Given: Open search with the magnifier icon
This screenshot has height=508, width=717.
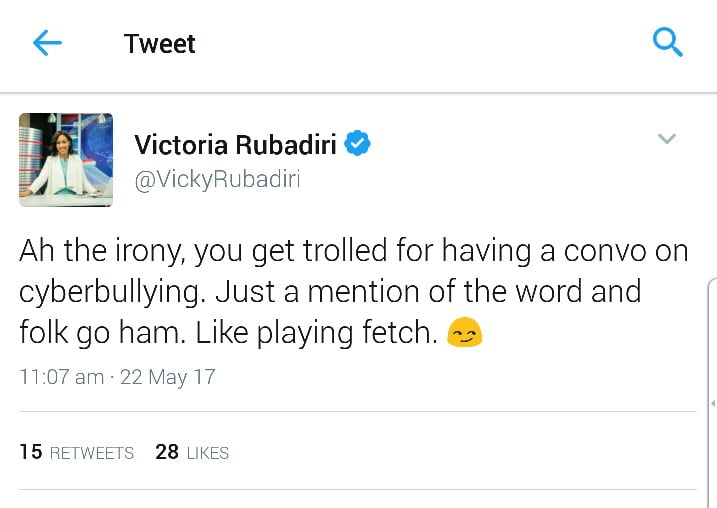Looking at the screenshot, I should pos(667,43).
